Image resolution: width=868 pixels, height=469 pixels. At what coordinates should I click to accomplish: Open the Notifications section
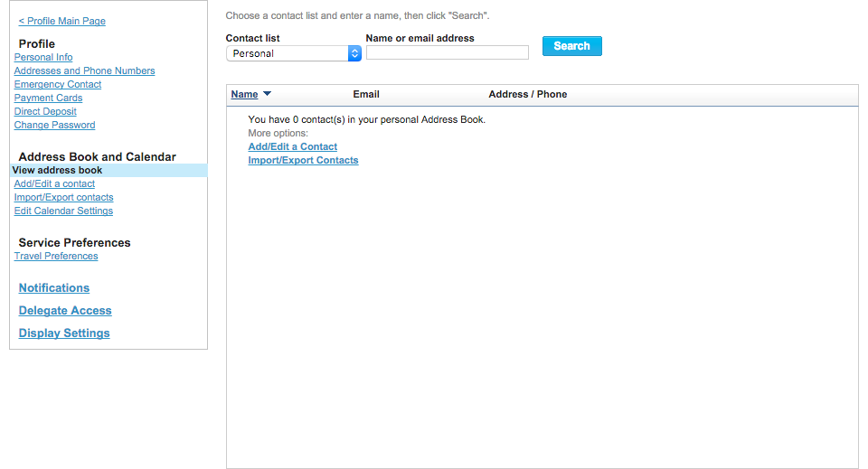click(x=53, y=288)
